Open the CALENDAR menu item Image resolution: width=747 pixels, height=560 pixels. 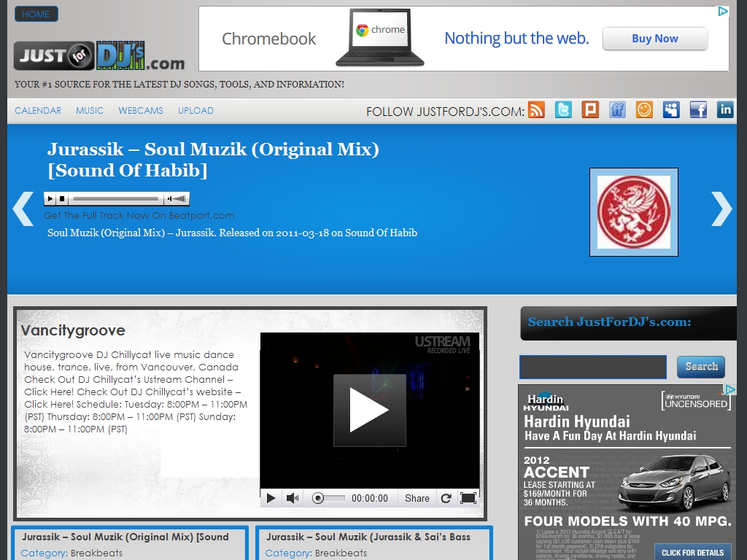[x=38, y=111]
